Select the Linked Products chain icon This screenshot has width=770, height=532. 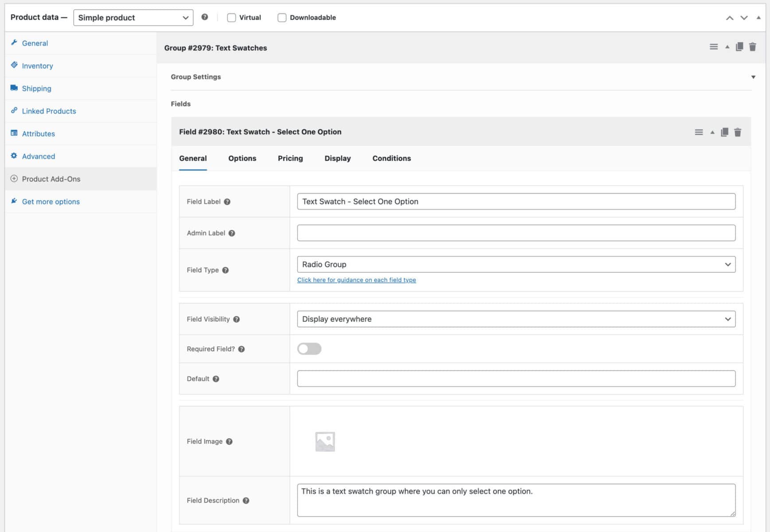click(14, 110)
